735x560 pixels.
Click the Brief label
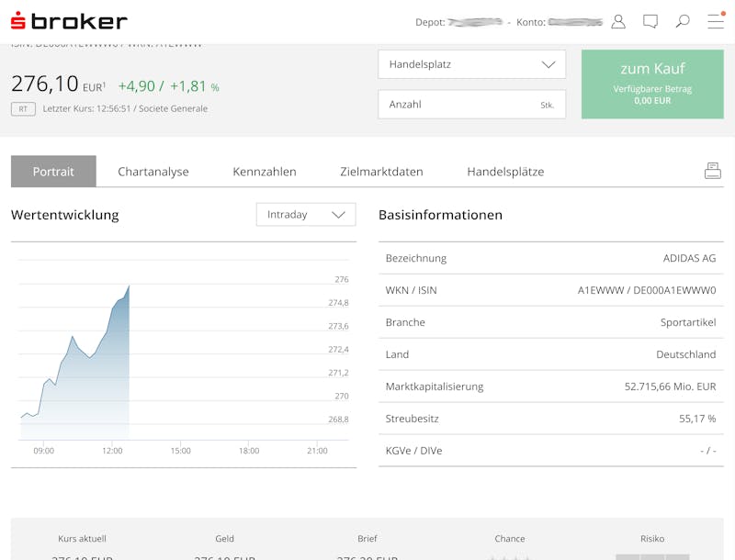point(367,539)
